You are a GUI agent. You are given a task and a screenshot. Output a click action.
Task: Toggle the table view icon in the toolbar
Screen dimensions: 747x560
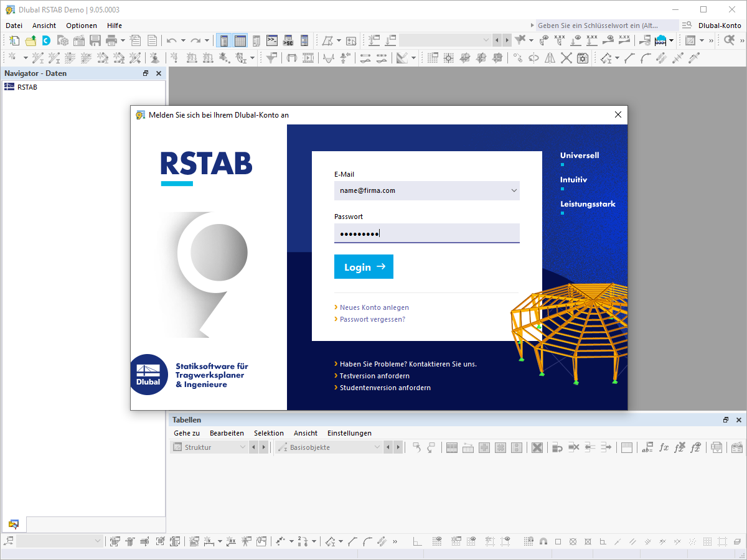(x=240, y=40)
